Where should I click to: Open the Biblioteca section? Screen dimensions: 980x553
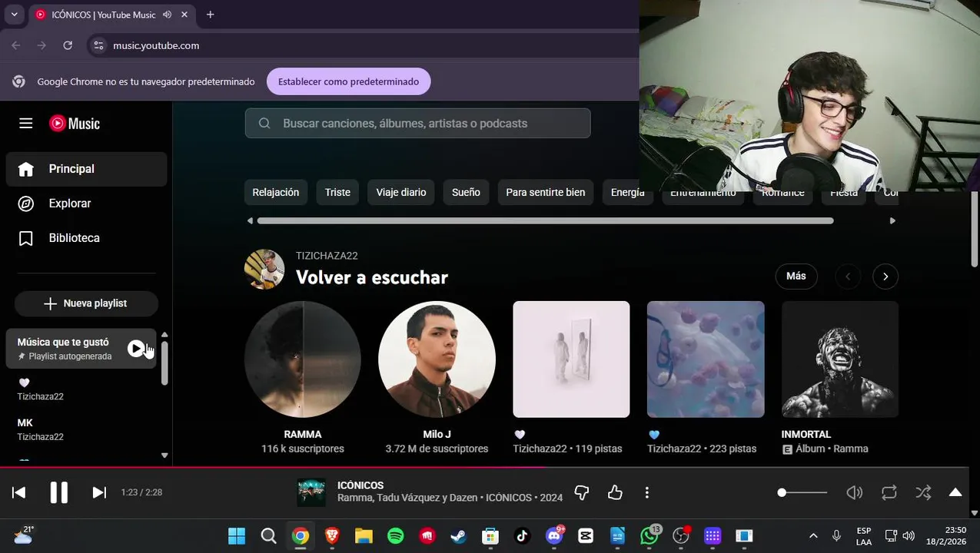coord(86,238)
